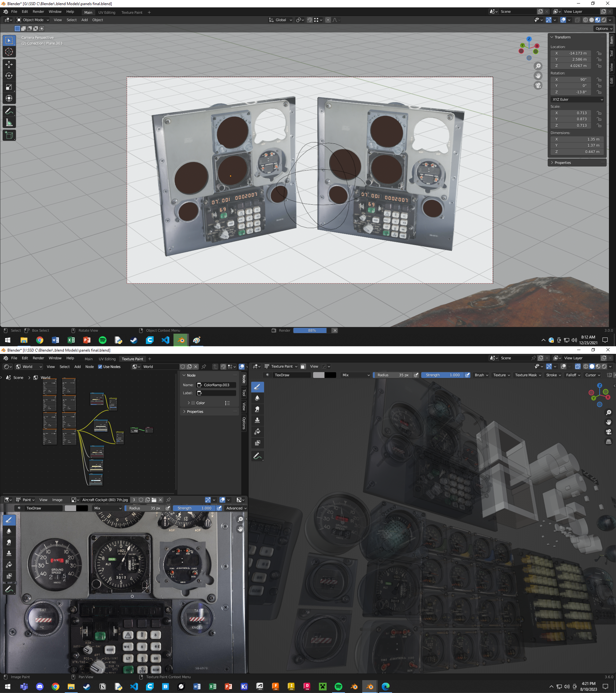Click the Blender icon in Windows taskbar

pyautogui.click(x=181, y=340)
